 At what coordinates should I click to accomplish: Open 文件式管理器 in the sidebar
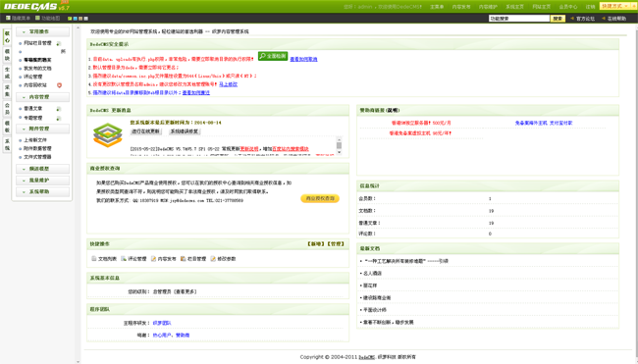37,157
